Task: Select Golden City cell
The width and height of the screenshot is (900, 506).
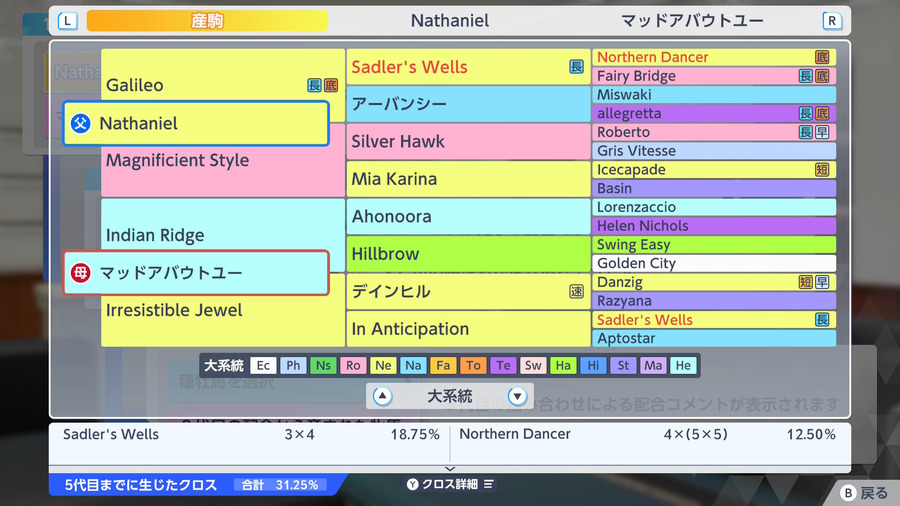Action: click(714, 263)
